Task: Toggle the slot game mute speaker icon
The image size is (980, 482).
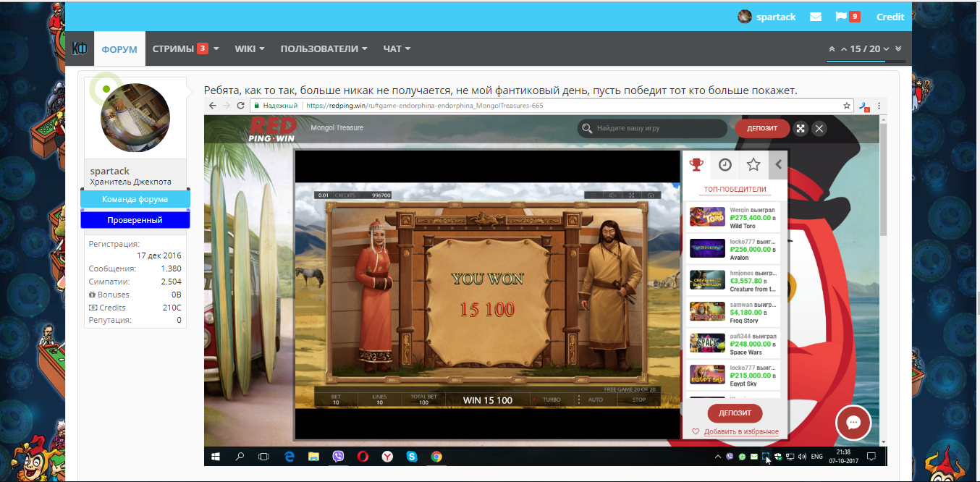Action: click(612, 195)
